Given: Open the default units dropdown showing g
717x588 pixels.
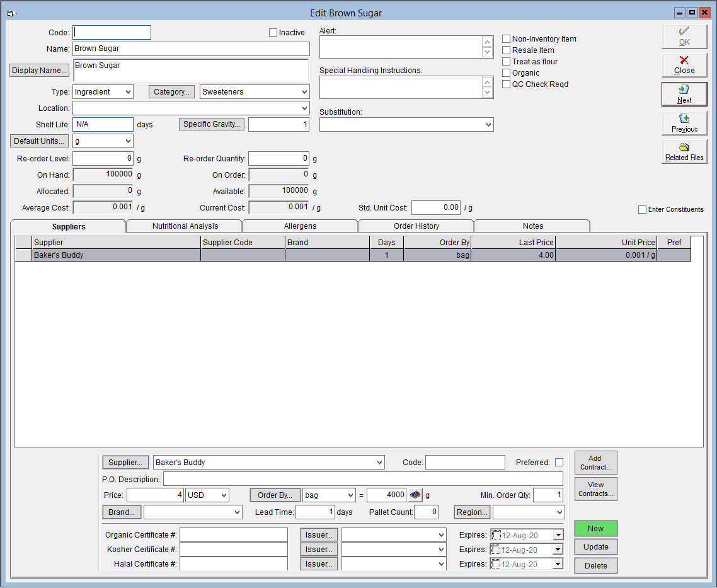Looking at the screenshot, I should point(129,141).
